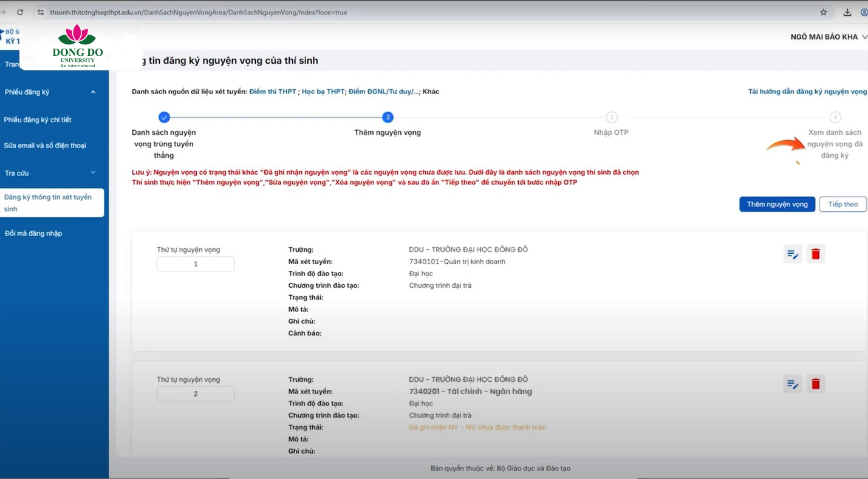Click the Danh sách nguồn dữ liệu xét tuyển label
The height and width of the screenshot is (479, 868).
coord(190,92)
